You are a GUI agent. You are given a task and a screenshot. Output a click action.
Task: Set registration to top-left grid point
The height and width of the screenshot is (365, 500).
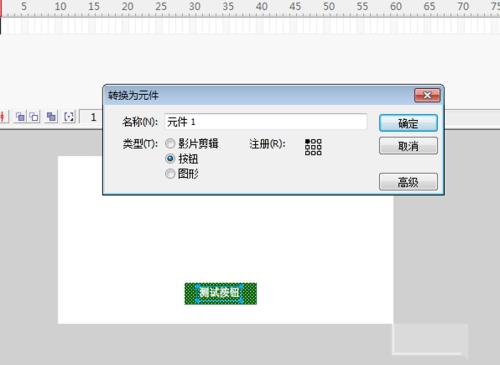point(308,141)
